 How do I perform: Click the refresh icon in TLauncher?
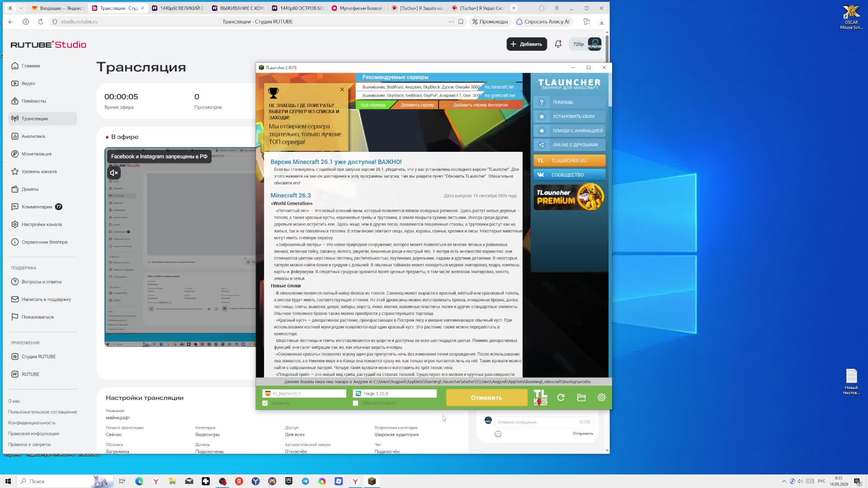point(561,398)
